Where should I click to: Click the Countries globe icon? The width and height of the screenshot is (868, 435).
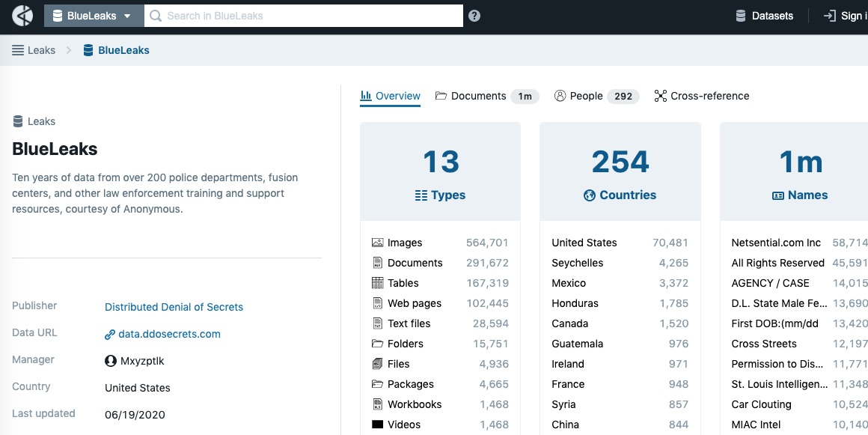click(590, 195)
